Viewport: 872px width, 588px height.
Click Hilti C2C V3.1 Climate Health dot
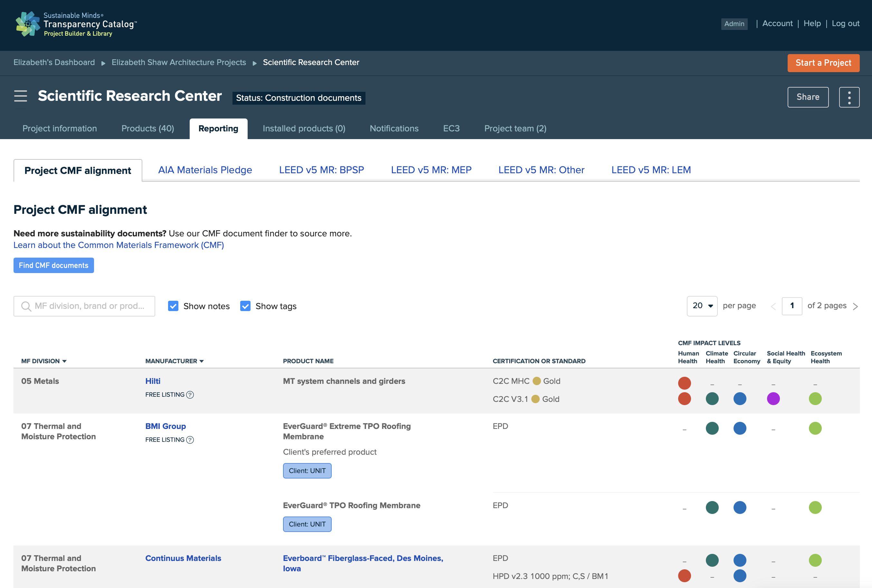(x=712, y=399)
